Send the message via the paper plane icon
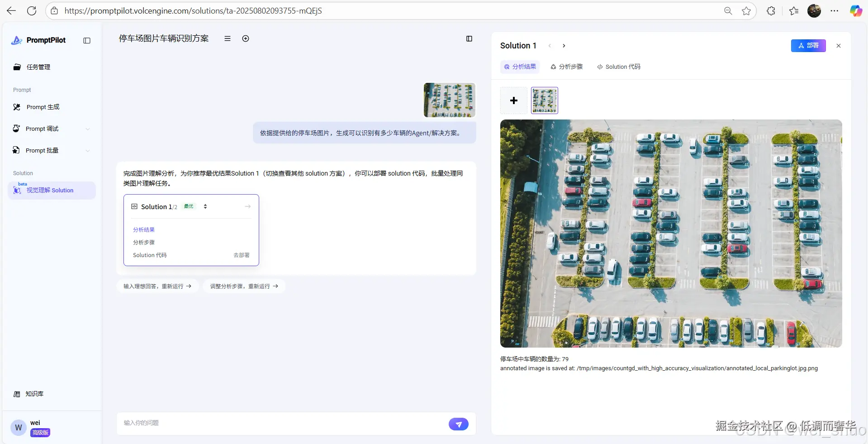 tap(458, 424)
